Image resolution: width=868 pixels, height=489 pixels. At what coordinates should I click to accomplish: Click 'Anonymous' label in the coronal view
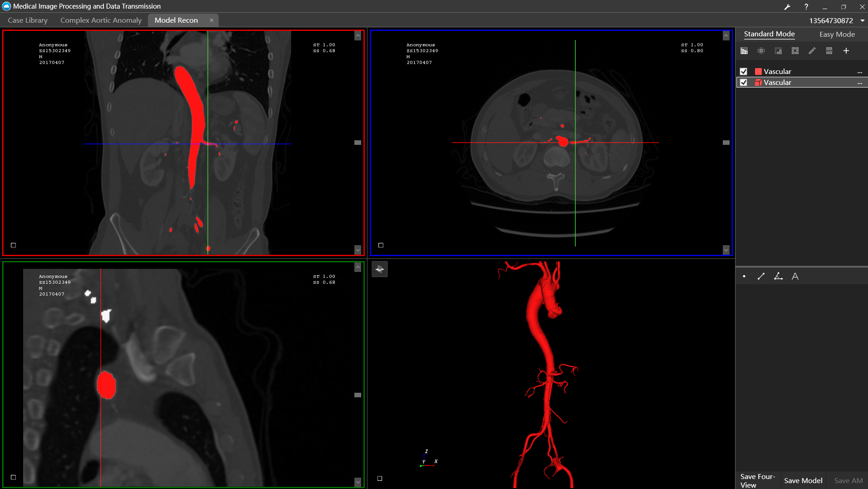[53, 45]
